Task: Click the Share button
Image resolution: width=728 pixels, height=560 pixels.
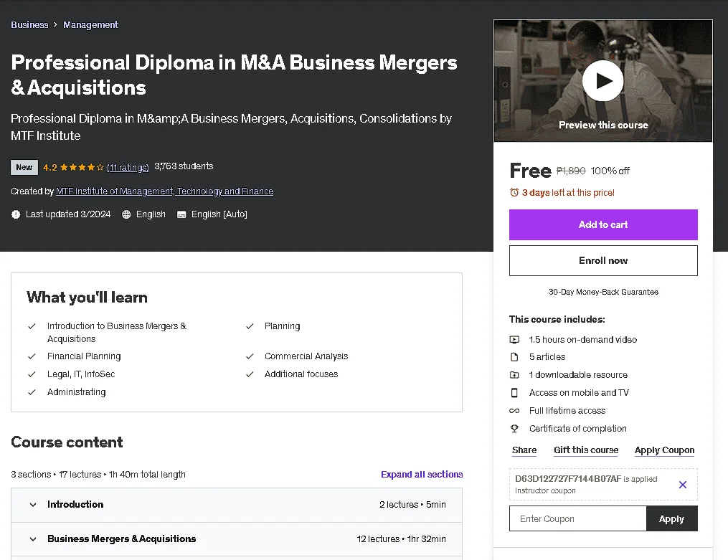Action: 524,450
